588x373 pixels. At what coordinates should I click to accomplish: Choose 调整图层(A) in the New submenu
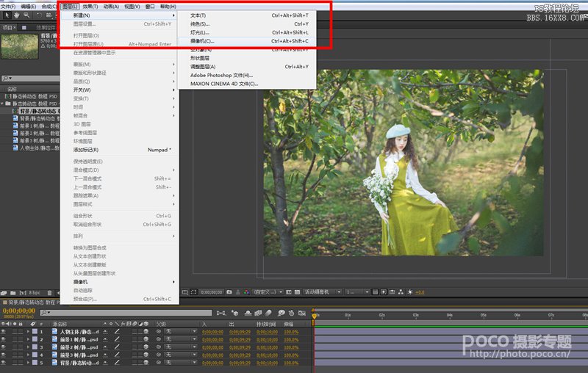click(247, 67)
